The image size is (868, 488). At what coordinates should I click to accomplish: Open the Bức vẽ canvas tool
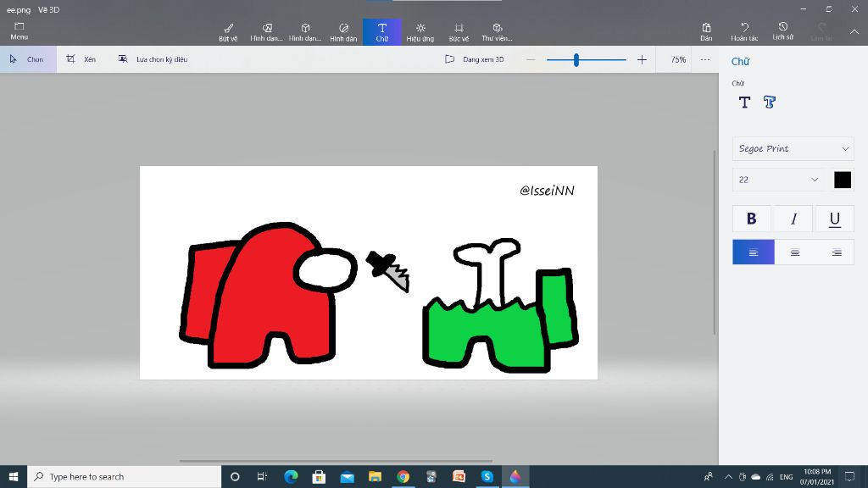click(x=459, y=32)
